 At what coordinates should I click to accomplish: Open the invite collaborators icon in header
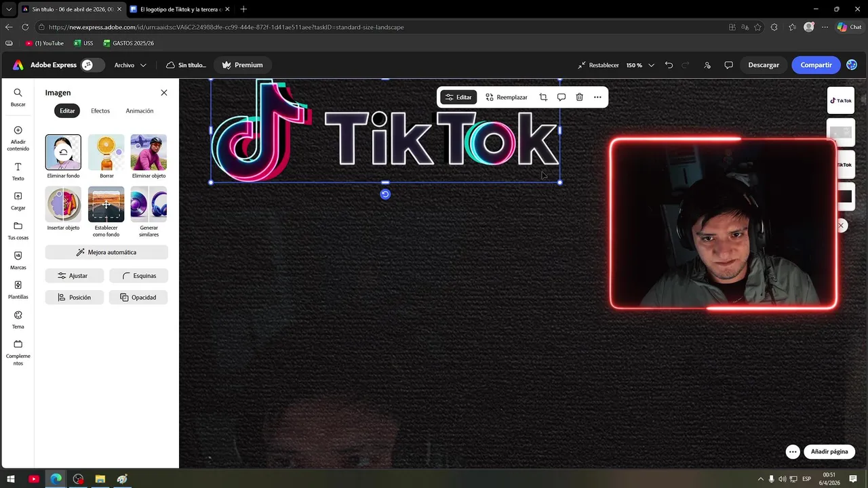point(707,65)
